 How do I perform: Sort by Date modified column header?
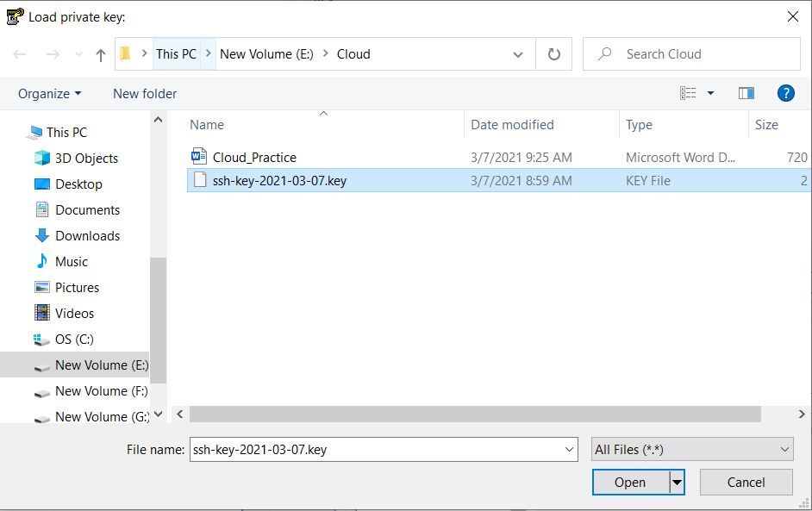(x=512, y=125)
